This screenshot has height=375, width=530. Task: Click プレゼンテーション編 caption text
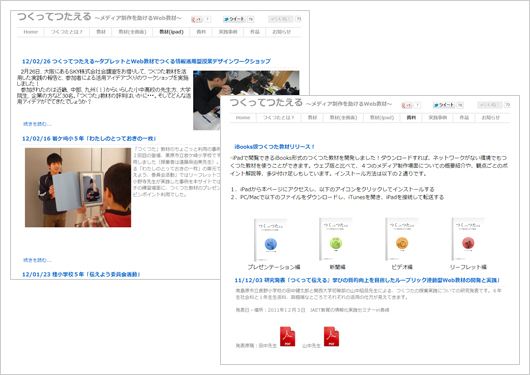274,267
